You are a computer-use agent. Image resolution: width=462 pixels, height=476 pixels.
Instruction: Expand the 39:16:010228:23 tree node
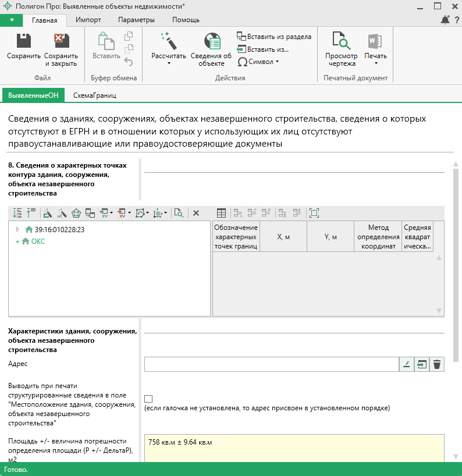[x=17, y=229]
